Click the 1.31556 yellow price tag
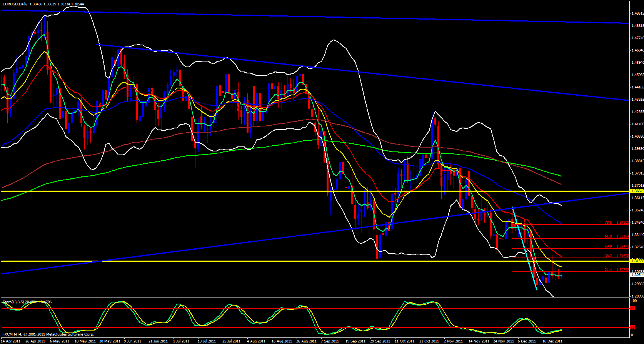 pos(637,261)
